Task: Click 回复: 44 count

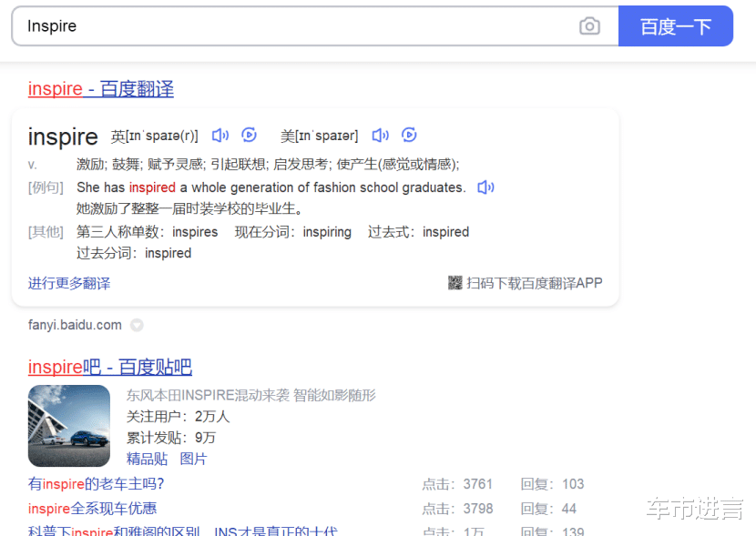Action: pyautogui.click(x=548, y=509)
